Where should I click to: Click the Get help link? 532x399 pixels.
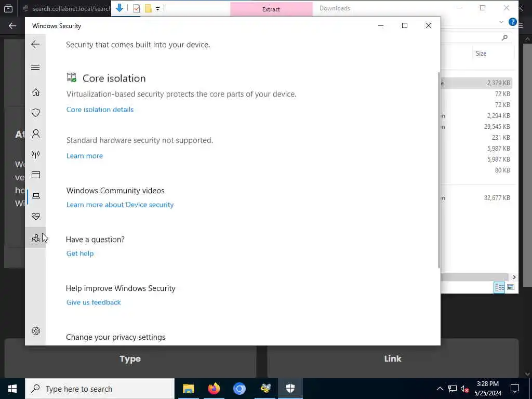(x=80, y=254)
